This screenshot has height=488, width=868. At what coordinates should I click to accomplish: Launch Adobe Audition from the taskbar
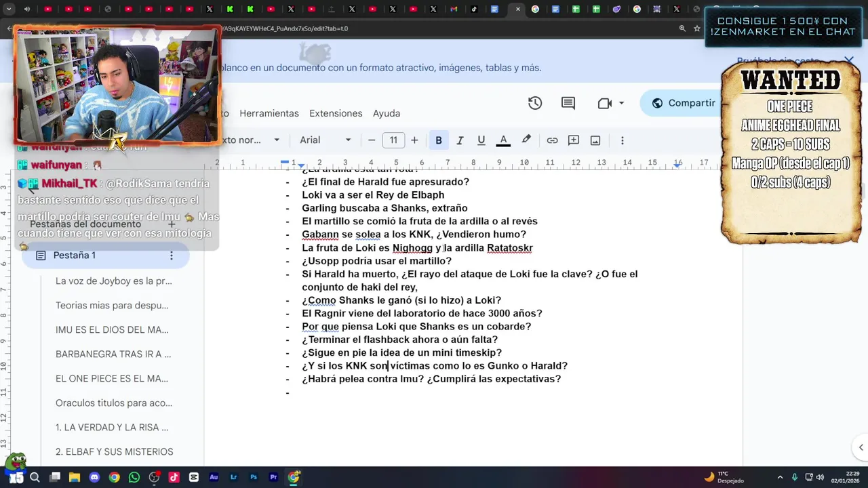(214, 477)
